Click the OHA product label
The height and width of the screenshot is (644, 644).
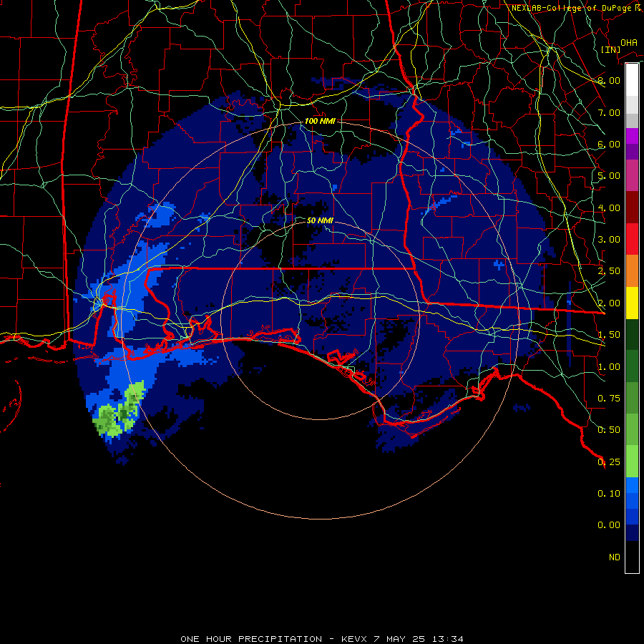[629, 42]
